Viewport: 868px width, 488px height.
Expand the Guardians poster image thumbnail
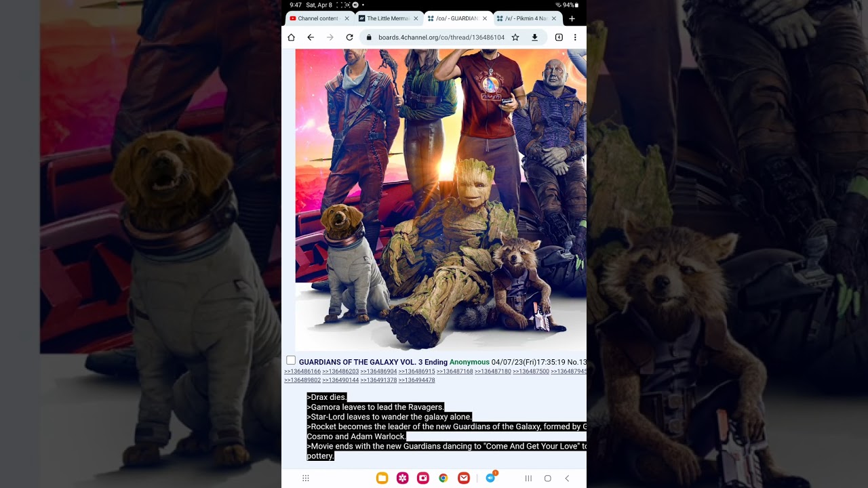(441, 200)
